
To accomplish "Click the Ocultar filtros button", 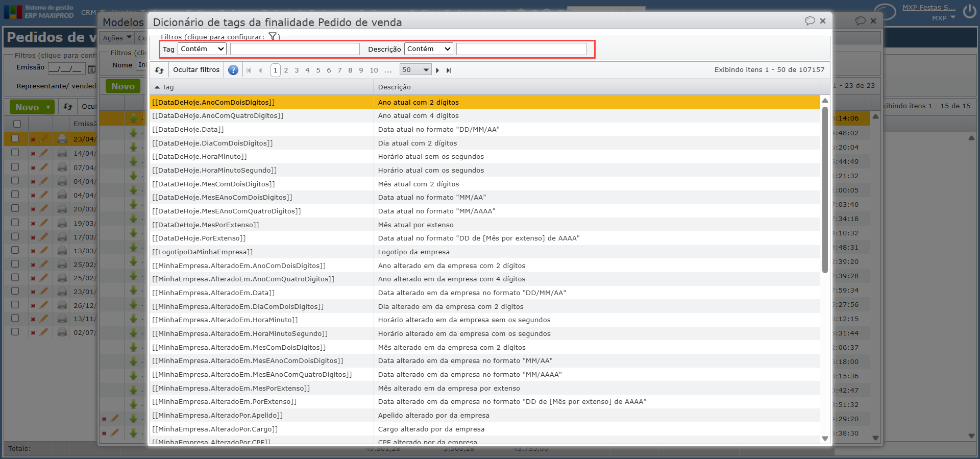I will click(x=196, y=70).
